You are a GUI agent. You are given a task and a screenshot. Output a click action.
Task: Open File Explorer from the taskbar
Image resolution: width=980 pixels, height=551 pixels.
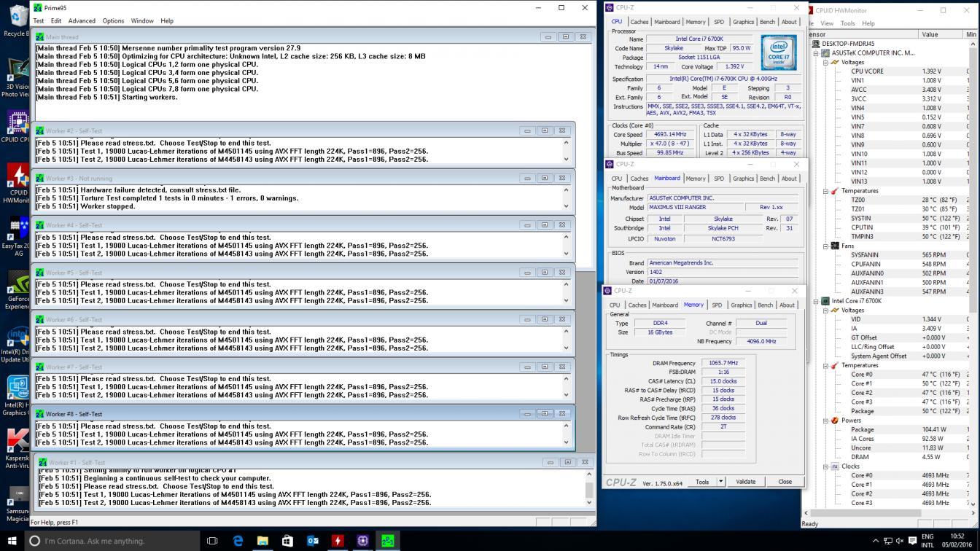[x=262, y=541]
